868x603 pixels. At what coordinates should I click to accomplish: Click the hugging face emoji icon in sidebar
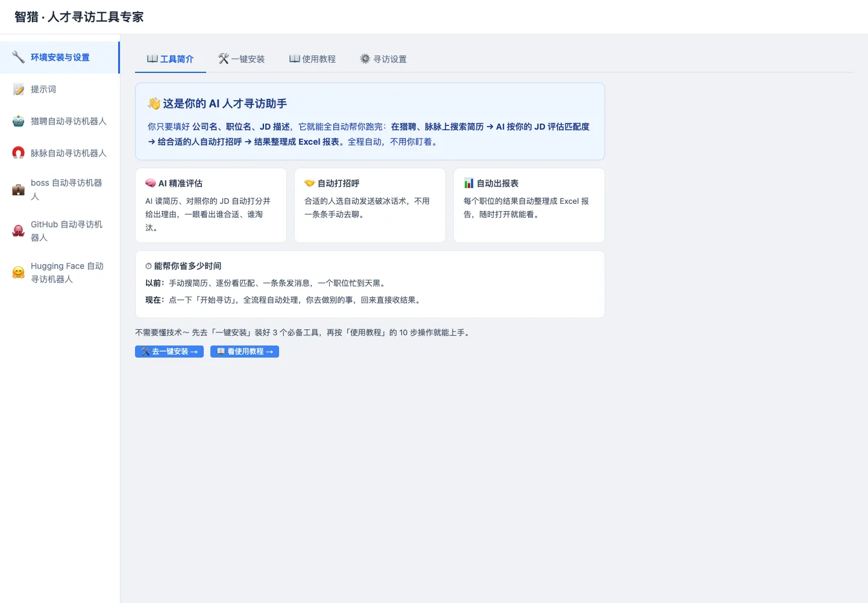coord(19,273)
